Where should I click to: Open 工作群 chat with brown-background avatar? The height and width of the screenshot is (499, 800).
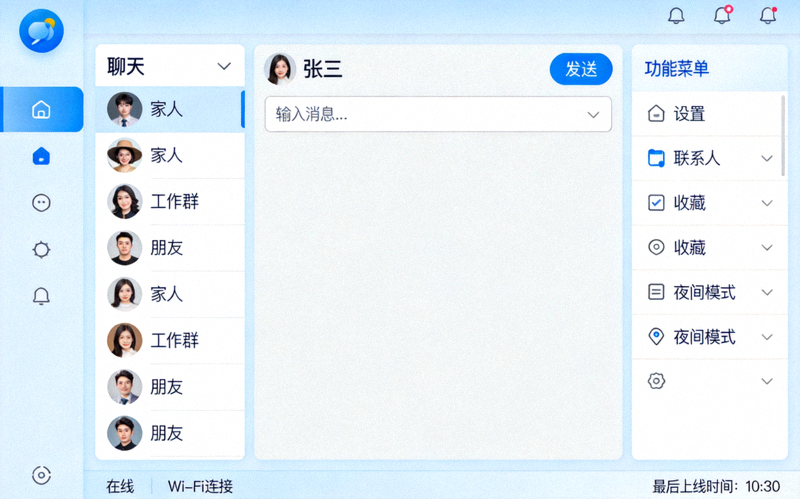click(x=170, y=340)
